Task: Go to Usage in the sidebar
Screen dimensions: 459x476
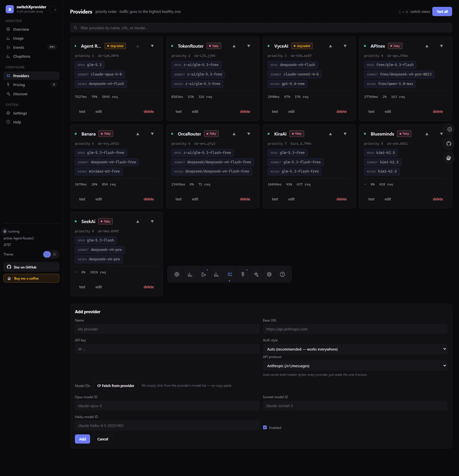Action: tap(31, 38)
